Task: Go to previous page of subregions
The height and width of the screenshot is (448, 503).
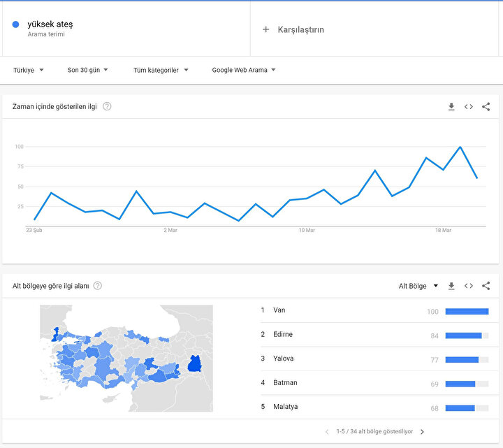Action: [327, 432]
